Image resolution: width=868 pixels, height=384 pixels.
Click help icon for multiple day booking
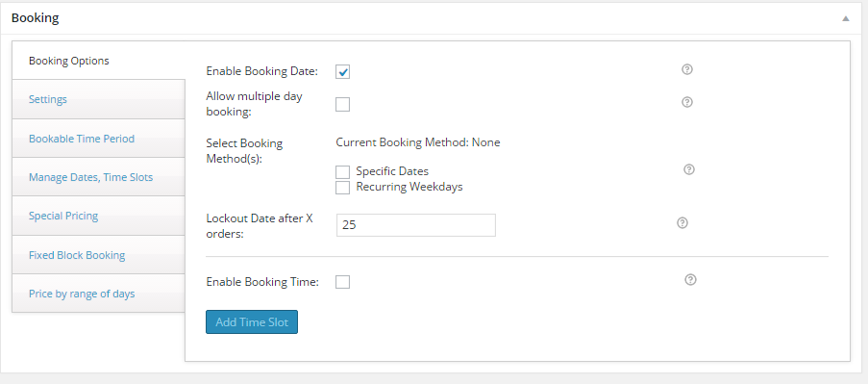(x=687, y=102)
